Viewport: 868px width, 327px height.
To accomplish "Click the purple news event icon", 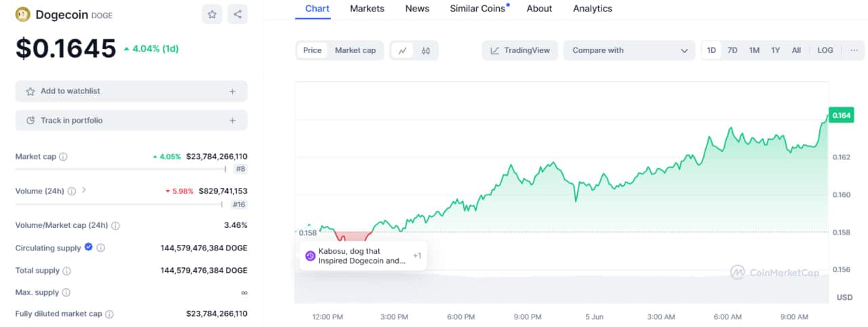I will (x=311, y=256).
